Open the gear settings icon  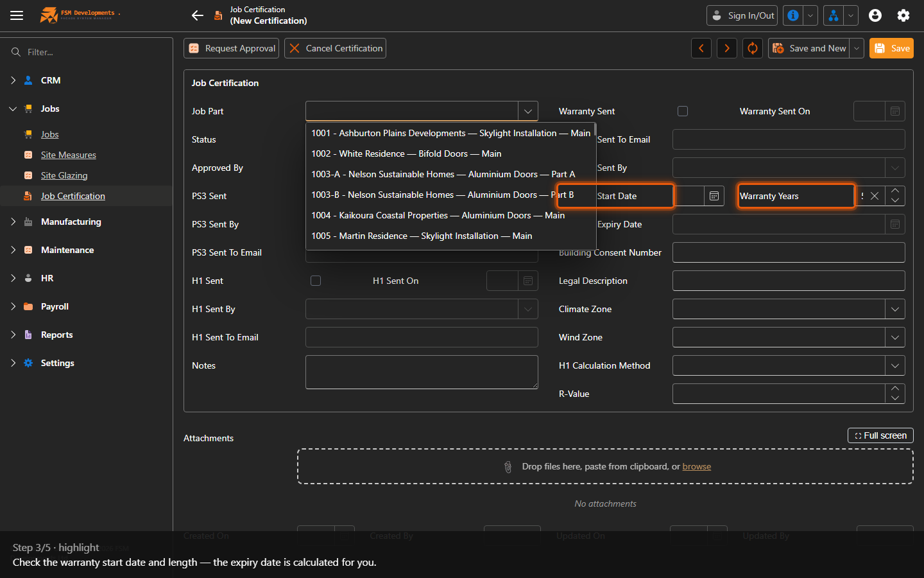tap(903, 15)
